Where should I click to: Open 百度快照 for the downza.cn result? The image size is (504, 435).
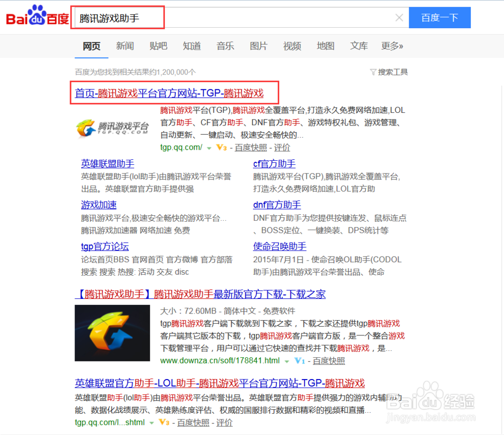click(329, 361)
